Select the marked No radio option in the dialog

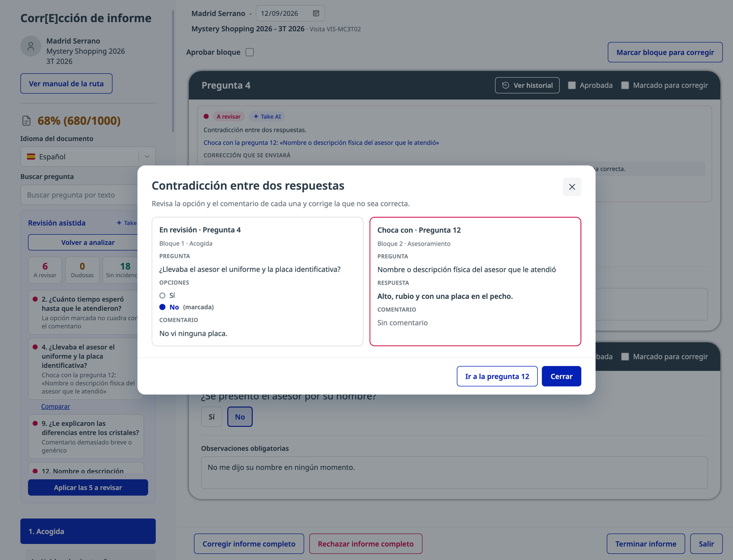pos(162,307)
